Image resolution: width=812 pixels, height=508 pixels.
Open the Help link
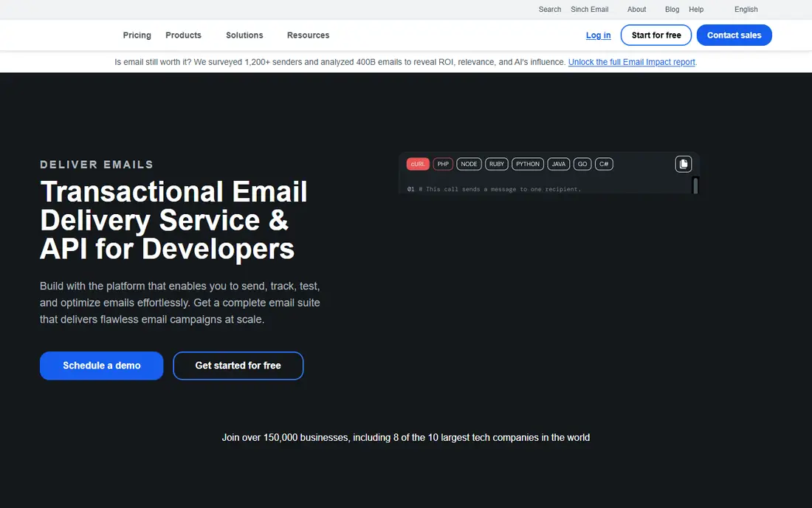click(x=696, y=10)
